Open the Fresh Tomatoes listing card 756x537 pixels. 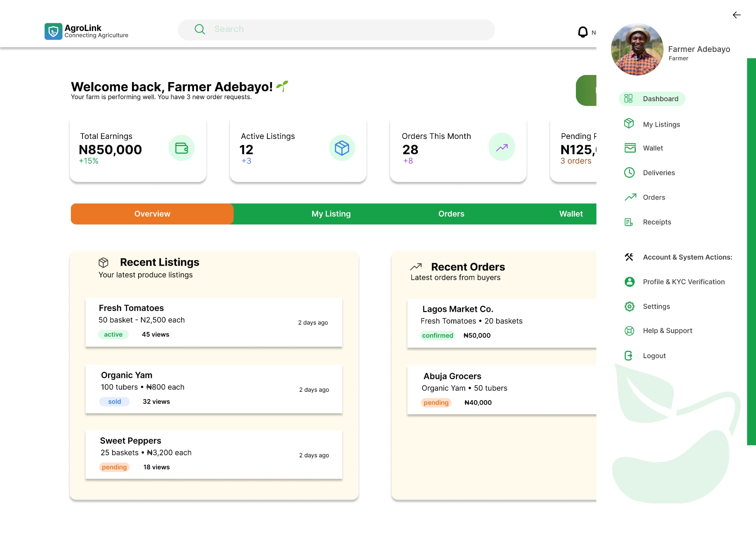tap(214, 322)
